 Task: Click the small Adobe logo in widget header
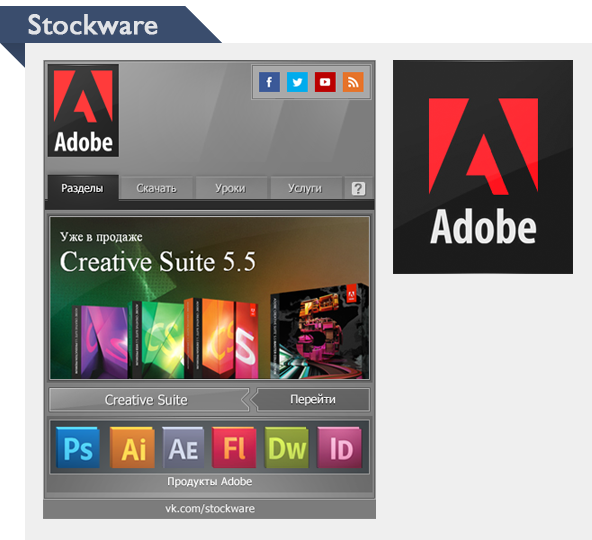83,110
